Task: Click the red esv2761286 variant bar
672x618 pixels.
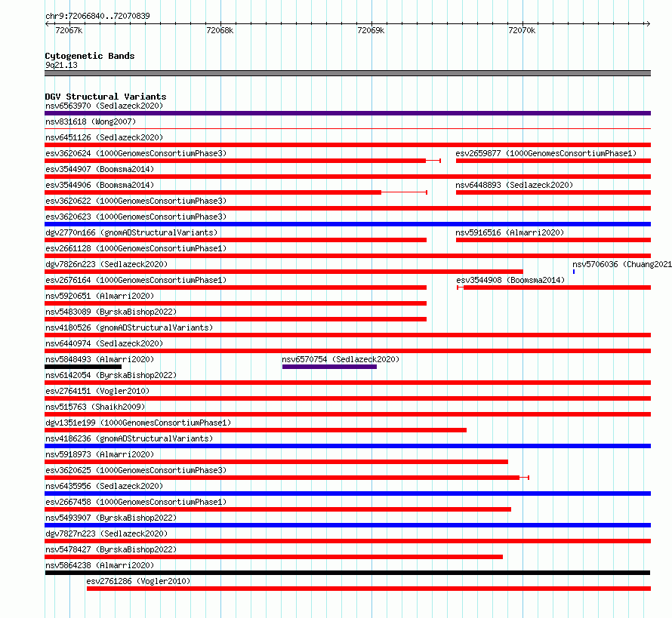Action: 368,589
